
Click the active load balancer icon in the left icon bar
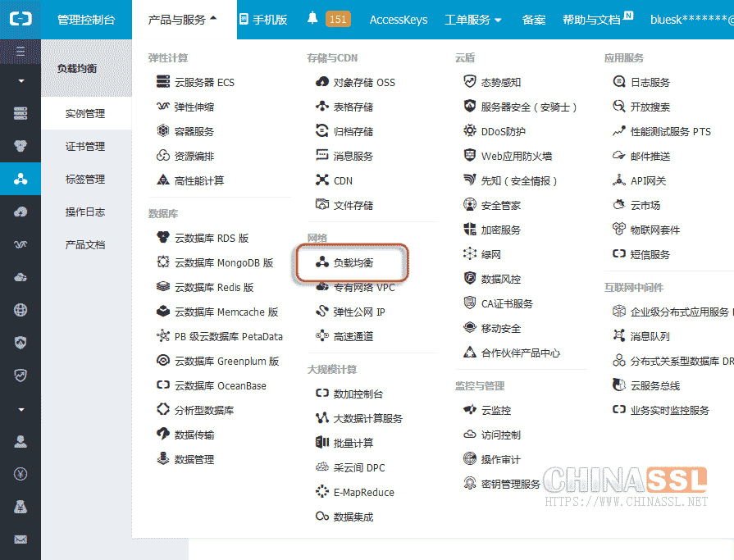21,179
